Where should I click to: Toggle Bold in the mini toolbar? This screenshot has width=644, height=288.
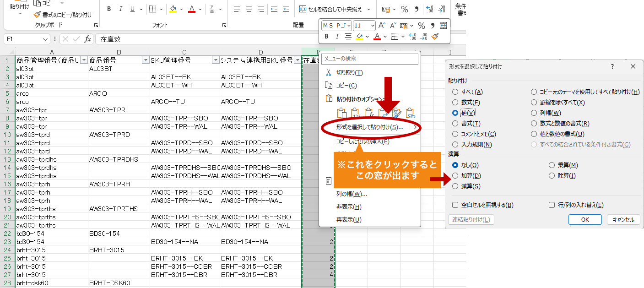click(327, 36)
